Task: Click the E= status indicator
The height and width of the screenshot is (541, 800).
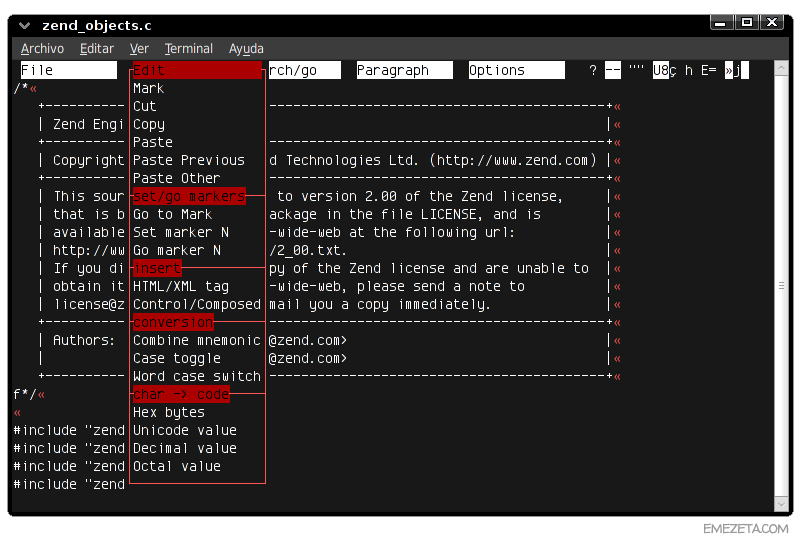Action: tap(709, 70)
